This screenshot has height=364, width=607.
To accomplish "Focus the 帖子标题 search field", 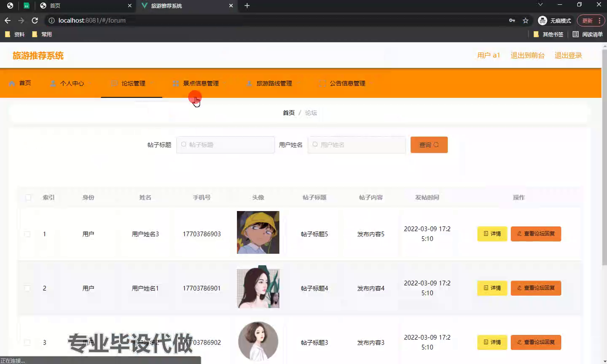I will coord(226,145).
